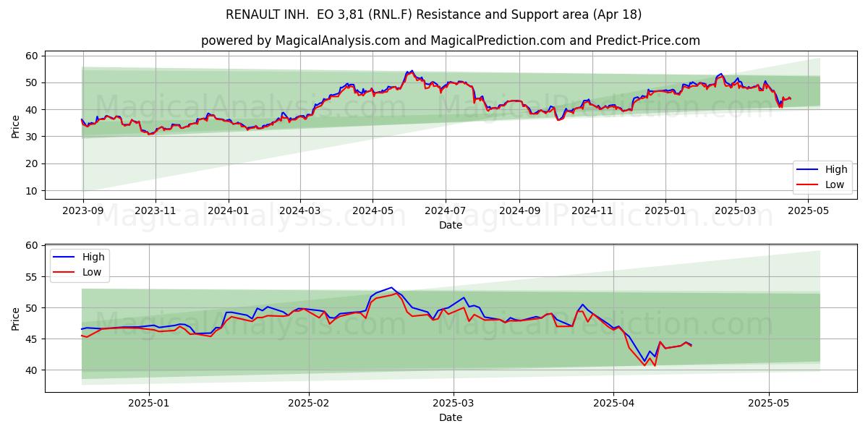
Task: Click 'High' in the lower chart legend
Action: (x=93, y=257)
